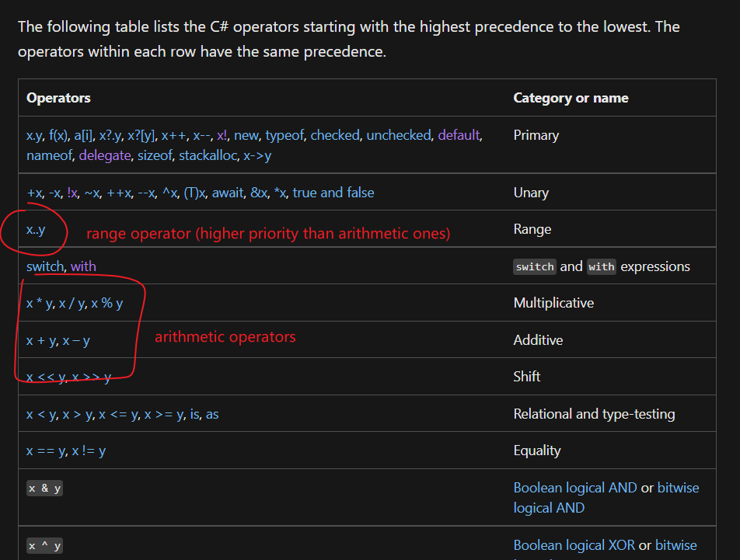Open the x == y equality link
Viewport: 740px width, 560px height.
click(46, 451)
